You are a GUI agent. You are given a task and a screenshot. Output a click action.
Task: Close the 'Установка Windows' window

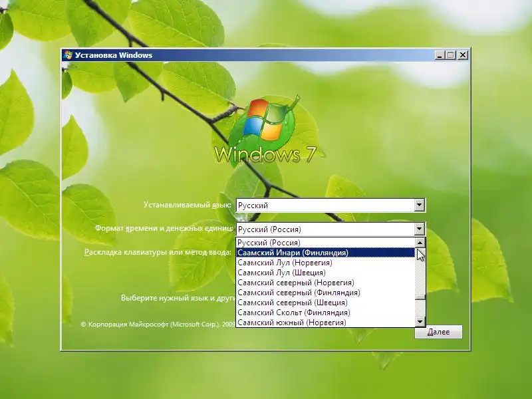pyautogui.click(x=462, y=55)
